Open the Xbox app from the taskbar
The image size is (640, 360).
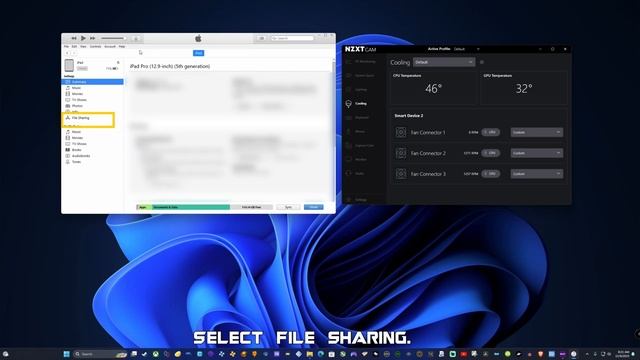tap(156, 354)
